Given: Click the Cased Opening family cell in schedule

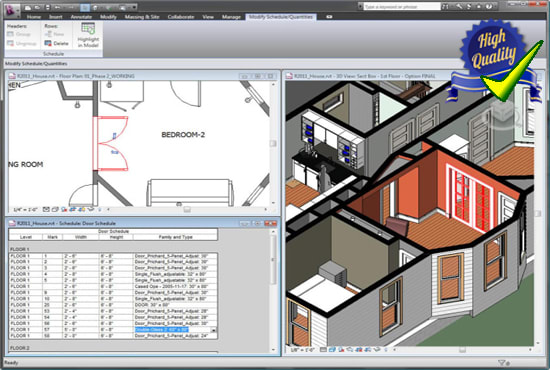Looking at the screenshot, I should coord(175,287).
